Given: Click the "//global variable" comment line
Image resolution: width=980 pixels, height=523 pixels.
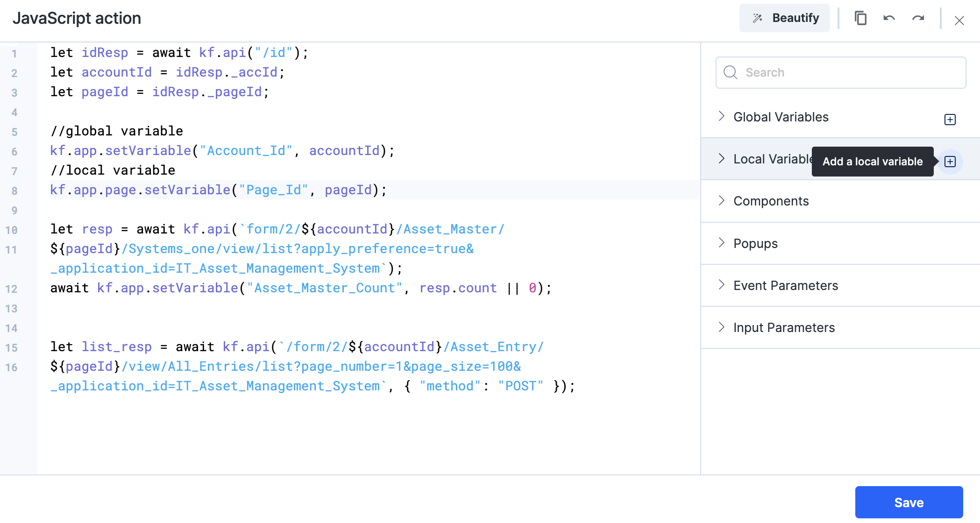Looking at the screenshot, I should click(117, 131).
